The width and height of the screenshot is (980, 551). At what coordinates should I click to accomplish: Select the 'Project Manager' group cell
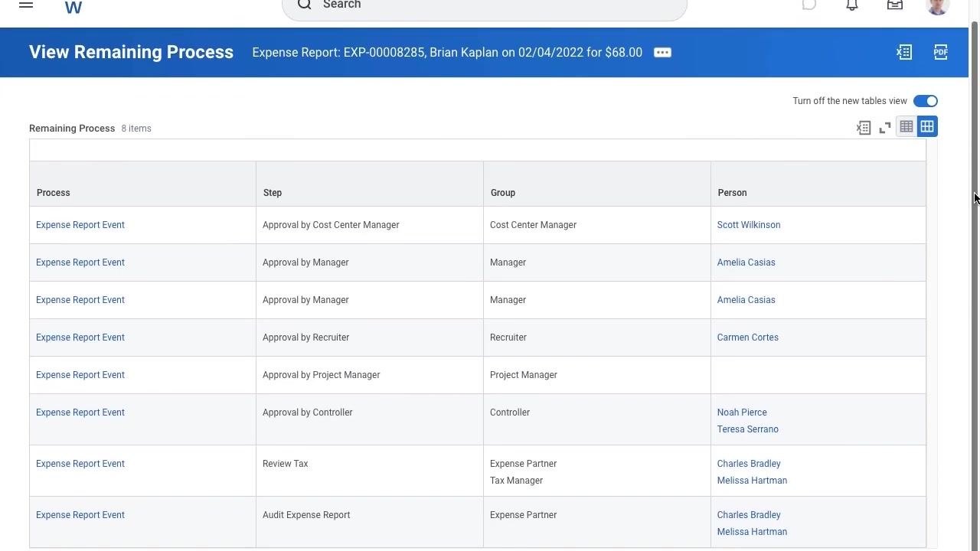[597, 375]
